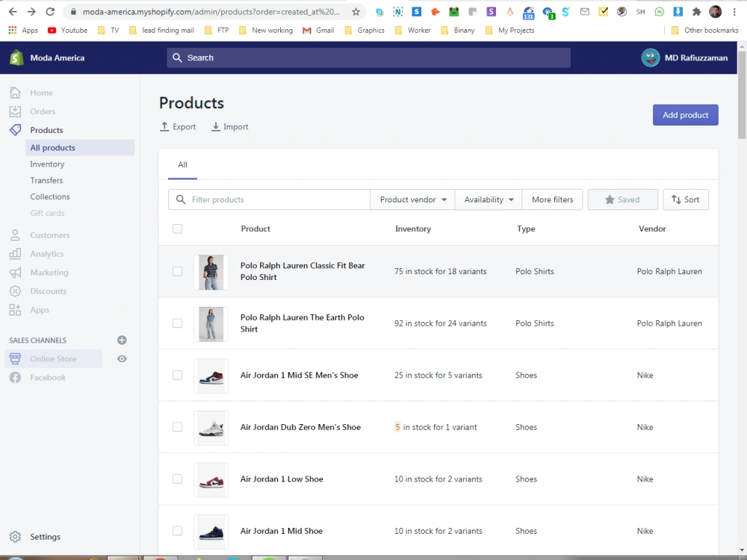
Task: Open the Gmail bookmark
Action: click(318, 30)
